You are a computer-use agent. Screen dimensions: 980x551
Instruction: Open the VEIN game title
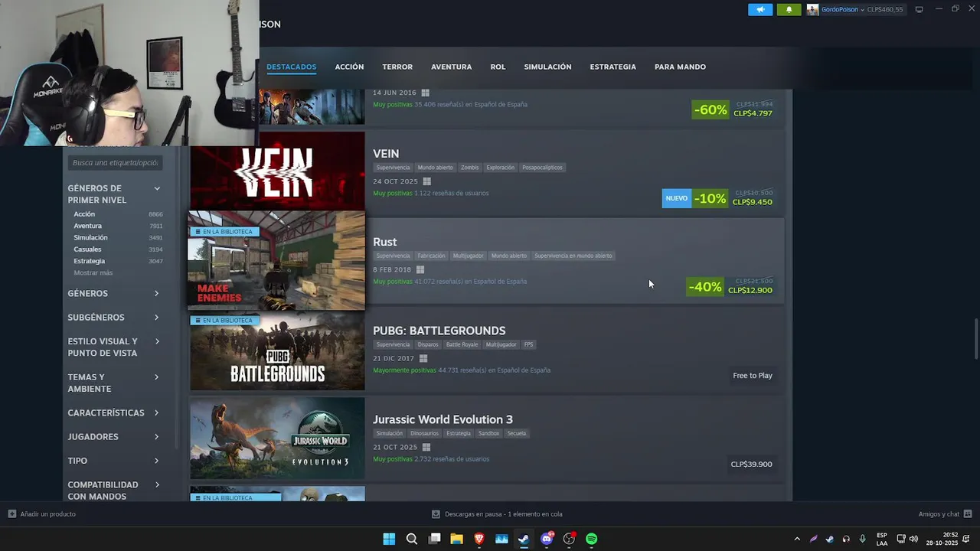(386, 154)
